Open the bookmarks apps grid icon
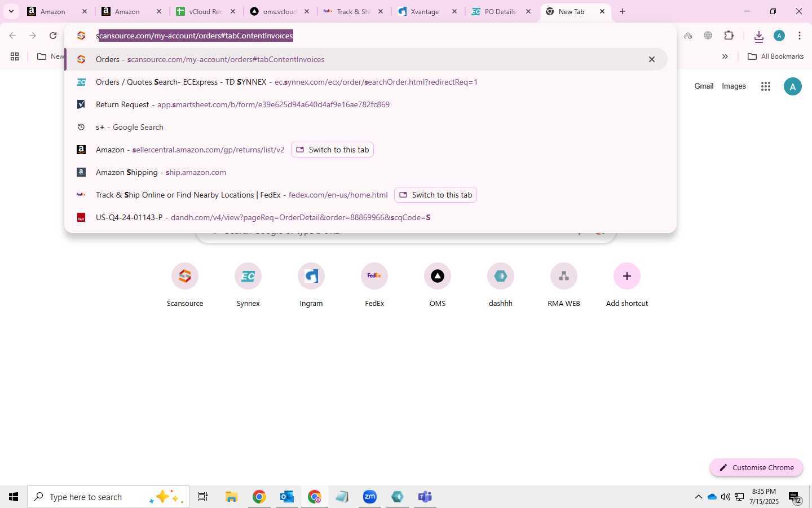Screen dimensions: 812x508 coord(15,56)
